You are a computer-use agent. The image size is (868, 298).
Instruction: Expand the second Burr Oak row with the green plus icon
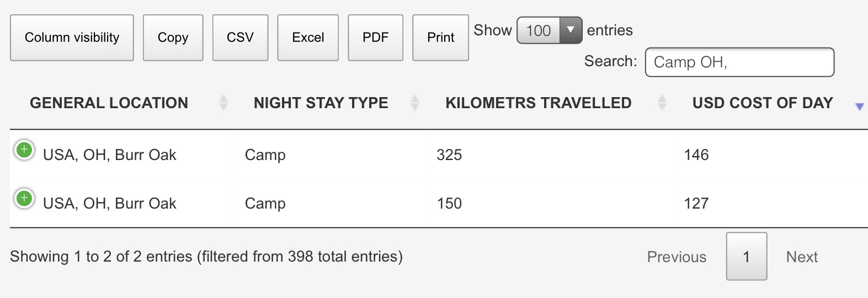(24, 198)
